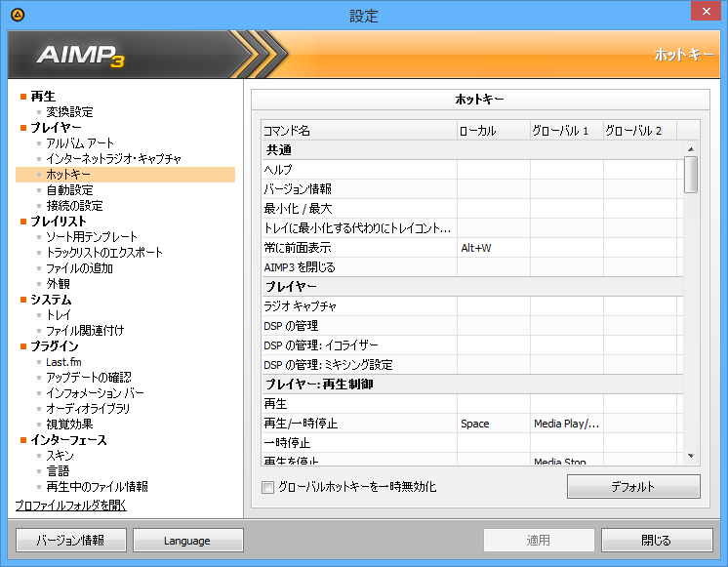Close the 設定 window
This screenshot has height=567, width=728.
(706, 11)
